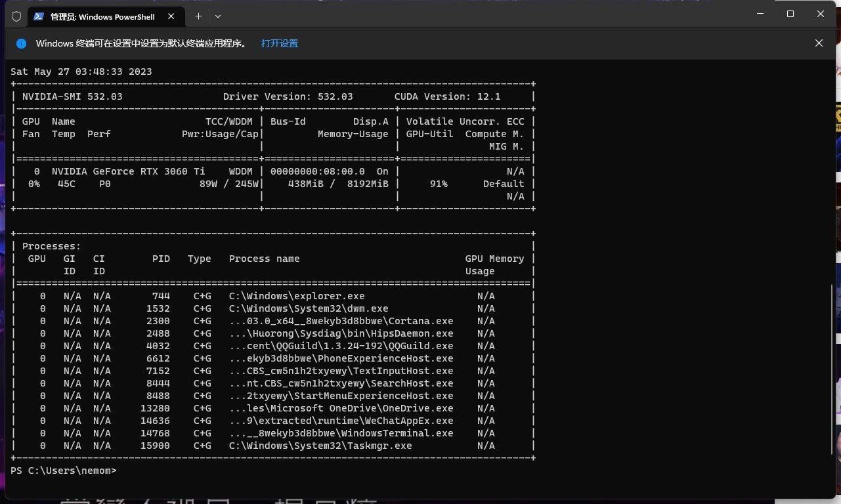Screen dimensions: 841x504
Task: Click the CUDA Version: 12.1 text
Action: click(447, 96)
